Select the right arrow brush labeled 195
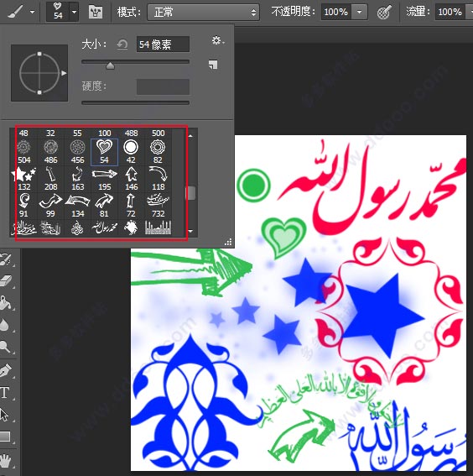The width and height of the screenshot is (473, 476). [x=104, y=179]
